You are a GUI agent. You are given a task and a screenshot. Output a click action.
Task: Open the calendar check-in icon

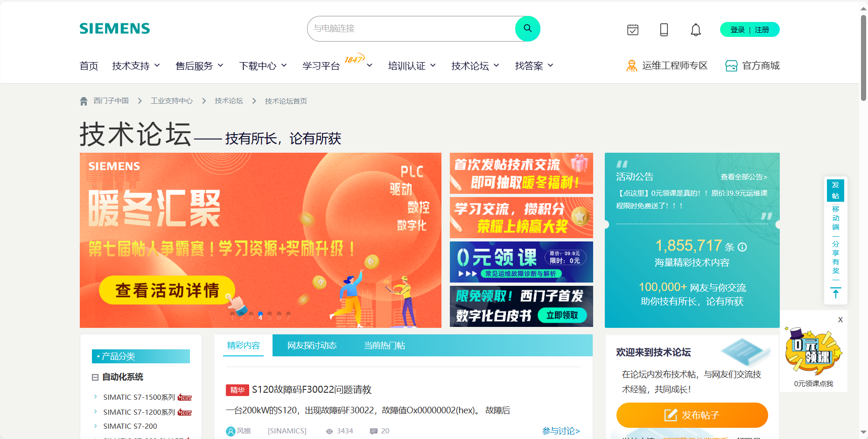tap(632, 30)
